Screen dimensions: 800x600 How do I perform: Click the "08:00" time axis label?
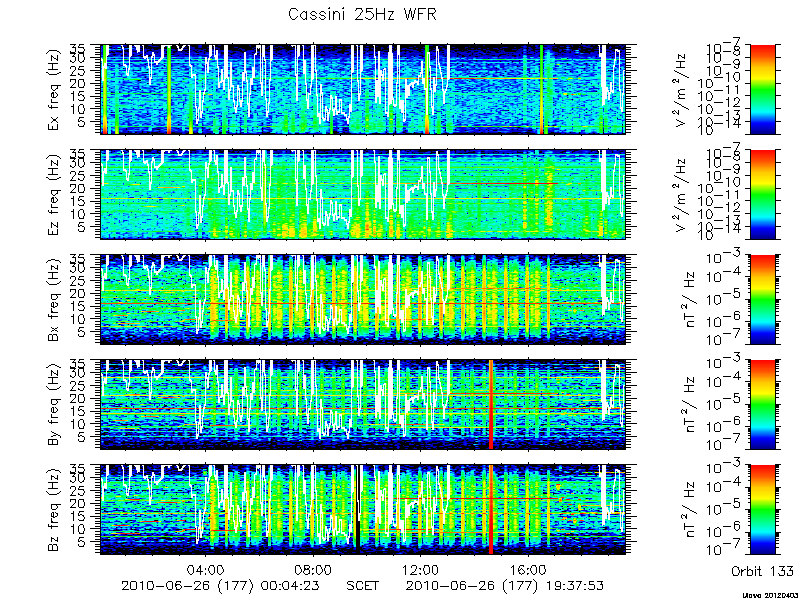point(313,569)
